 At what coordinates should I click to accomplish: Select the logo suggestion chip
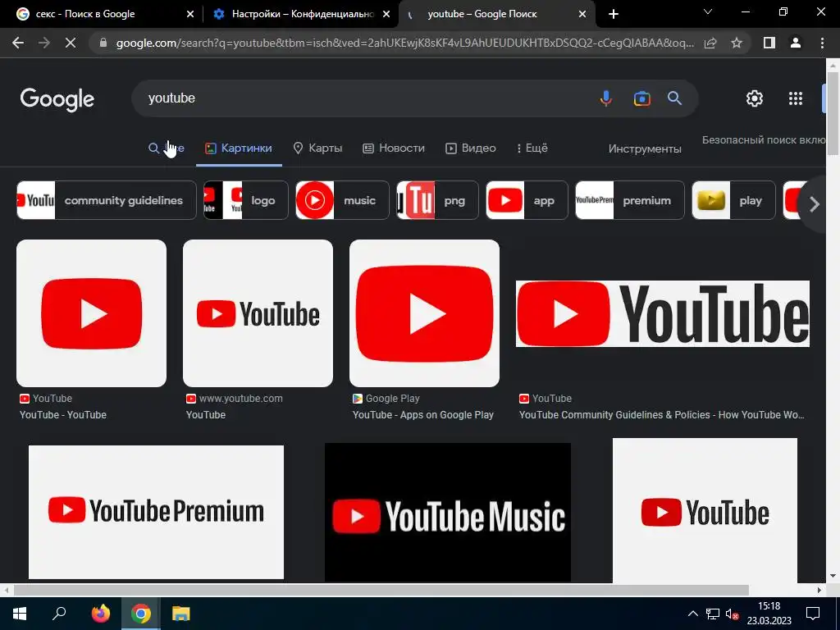[x=246, y=200]
